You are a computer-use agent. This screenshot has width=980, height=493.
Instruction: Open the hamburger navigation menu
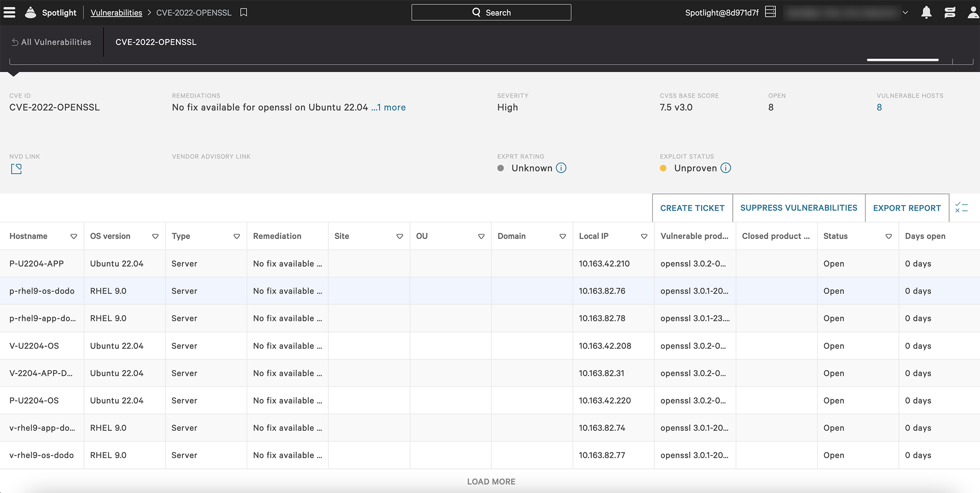10,12
